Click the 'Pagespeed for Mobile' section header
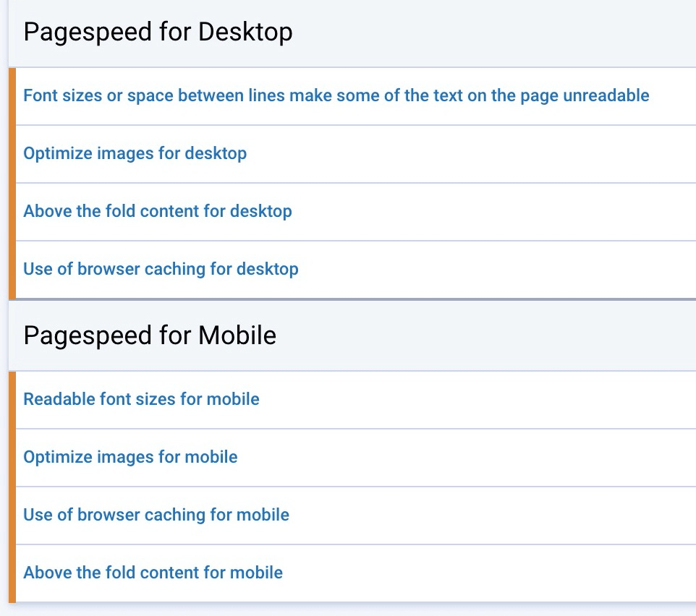 [150, 335]
